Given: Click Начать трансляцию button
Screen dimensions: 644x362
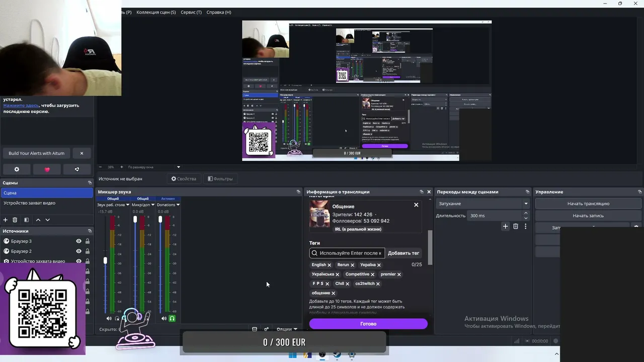Looking at the screenshot, I should (588, 204).
